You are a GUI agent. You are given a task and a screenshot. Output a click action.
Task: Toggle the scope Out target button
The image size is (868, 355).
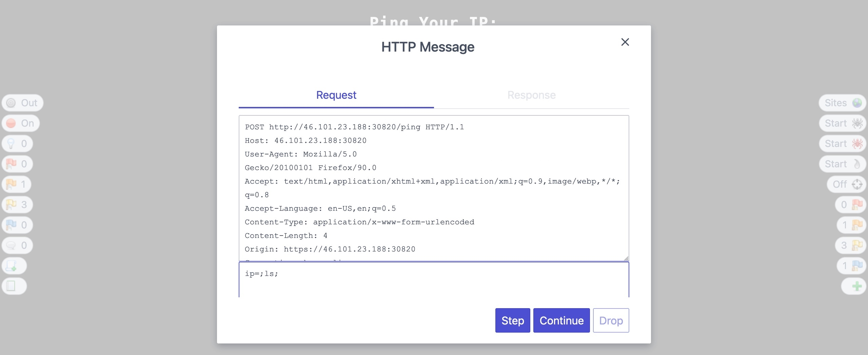pos(22,103)
